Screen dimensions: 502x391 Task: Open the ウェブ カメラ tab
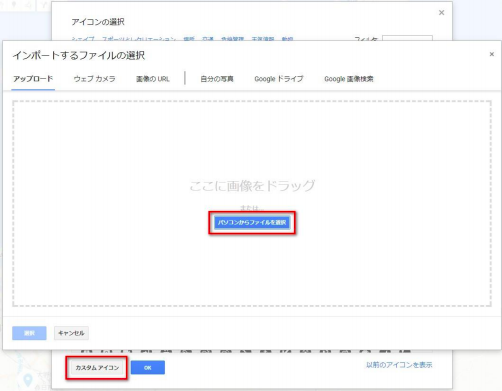pyautogui.click(x=94, y=79)
